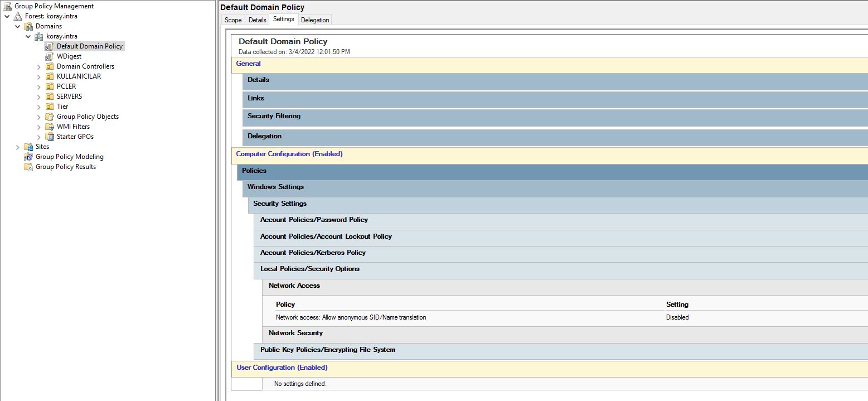
Task: Expand the Domain Controllers node
Action: click(x=39, y=66)
